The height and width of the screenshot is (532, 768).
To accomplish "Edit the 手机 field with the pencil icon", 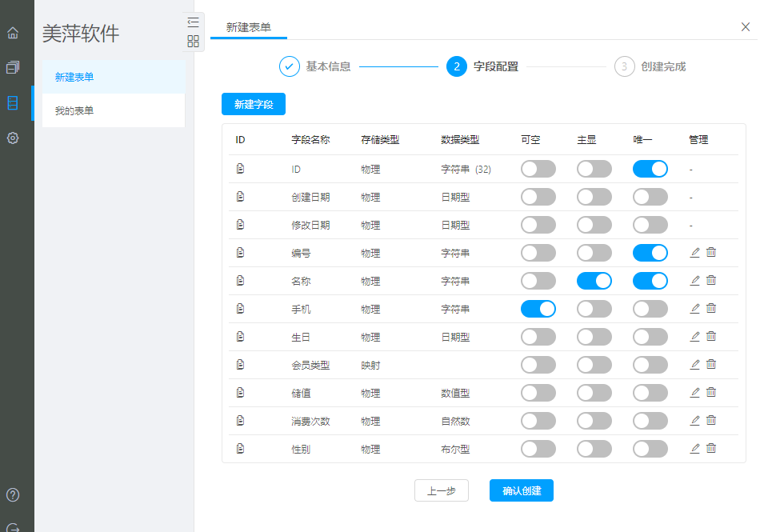I will click(x=694, y=309).
